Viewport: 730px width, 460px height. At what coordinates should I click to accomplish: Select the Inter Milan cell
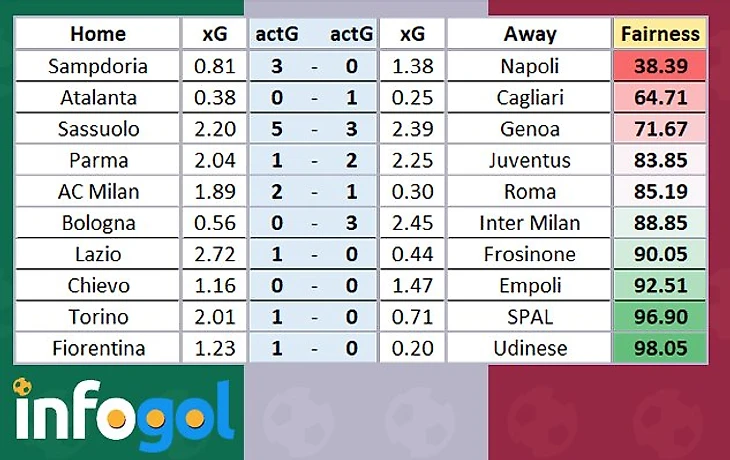[529, 223]
